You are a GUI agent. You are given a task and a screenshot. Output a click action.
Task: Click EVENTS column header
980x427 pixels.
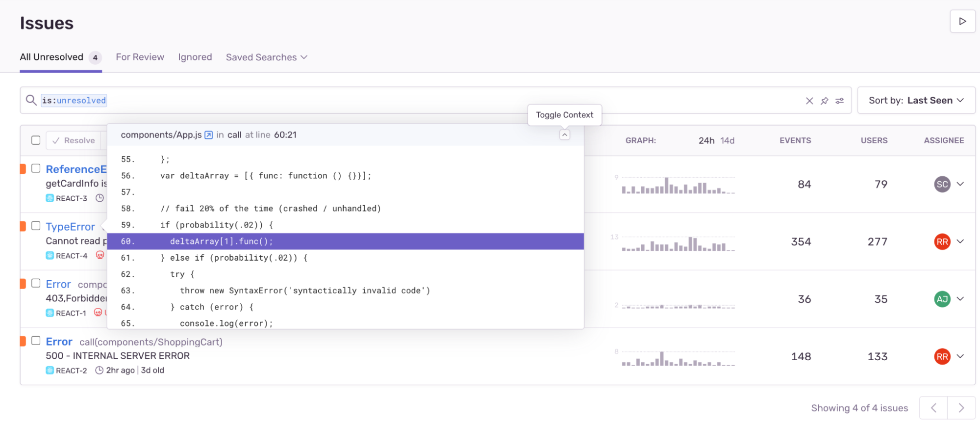pos(795,141)
